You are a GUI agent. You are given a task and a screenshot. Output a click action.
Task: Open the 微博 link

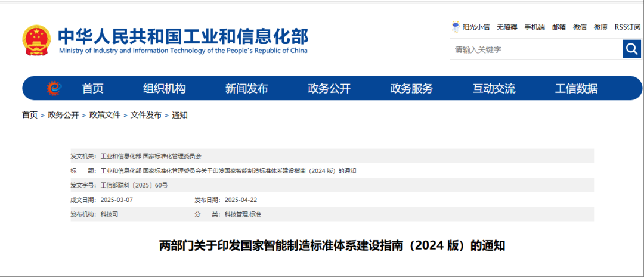[x=600, y=27]
